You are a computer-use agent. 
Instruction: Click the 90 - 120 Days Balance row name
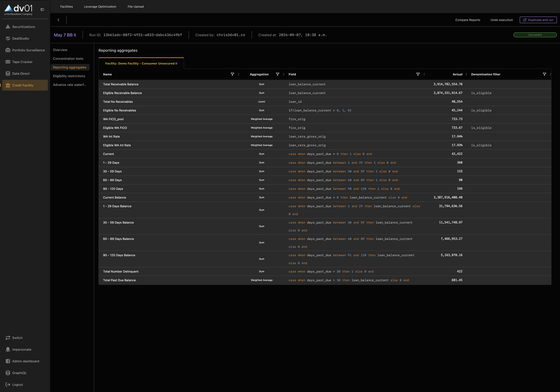(x=119, y=255)
